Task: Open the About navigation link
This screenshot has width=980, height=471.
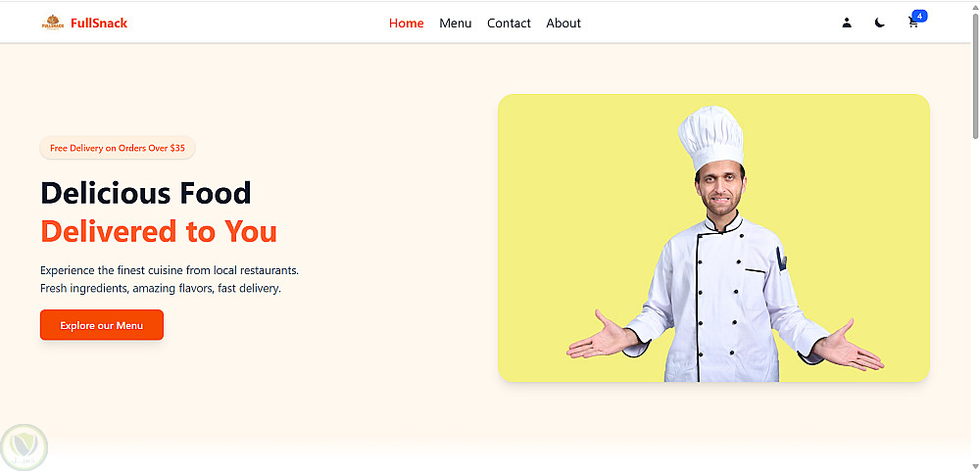Action: [563, 24]
